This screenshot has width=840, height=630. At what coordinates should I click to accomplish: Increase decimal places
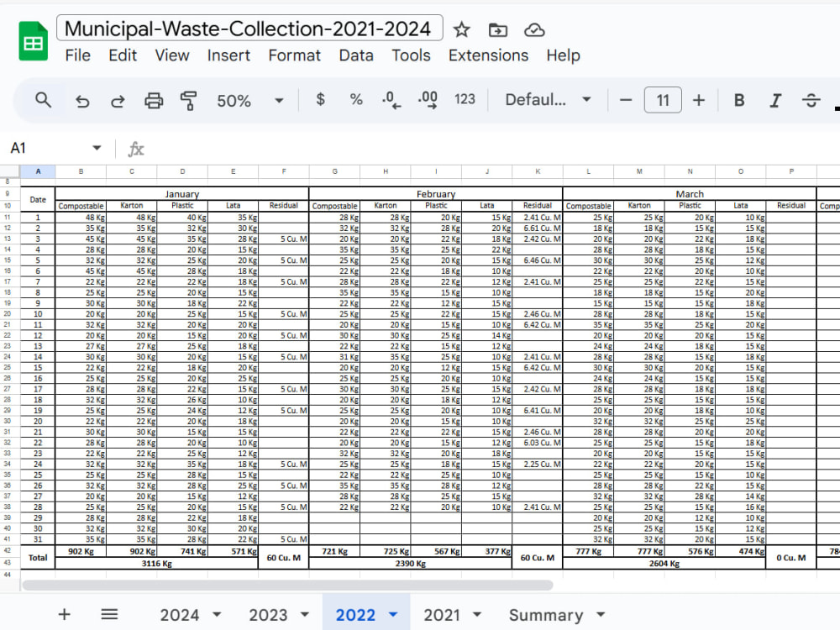tap(428, 100)
